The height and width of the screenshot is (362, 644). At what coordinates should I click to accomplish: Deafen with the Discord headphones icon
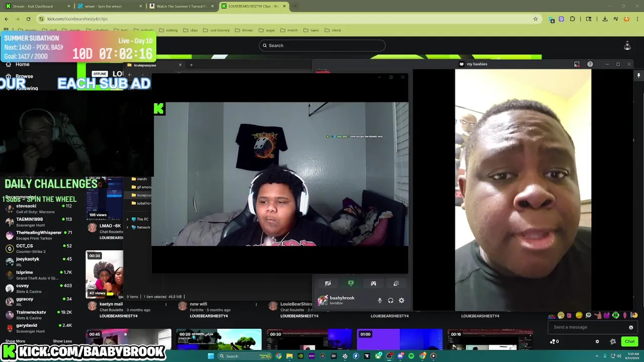[x=390, y=301]
